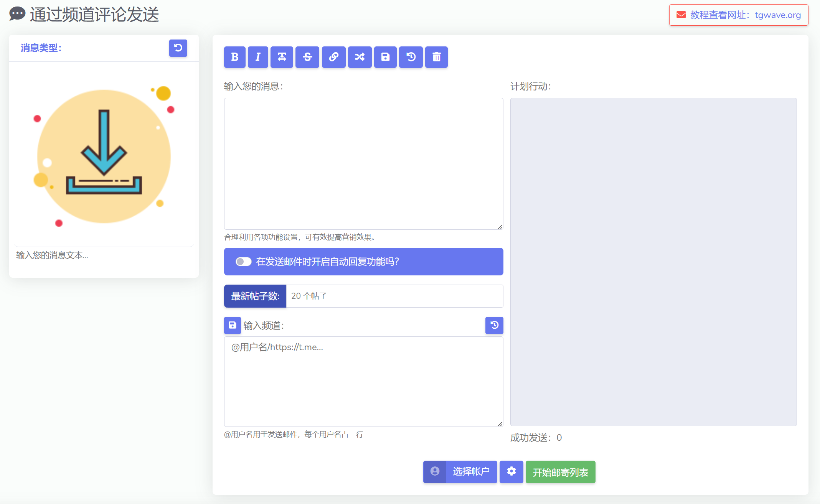
Task: Save the message with the toolbar floppy icon
Action: [385, 57]
